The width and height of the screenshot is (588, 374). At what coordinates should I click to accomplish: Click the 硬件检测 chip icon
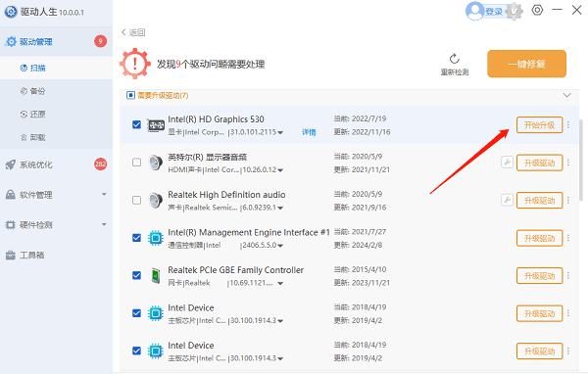coord(10,225)
